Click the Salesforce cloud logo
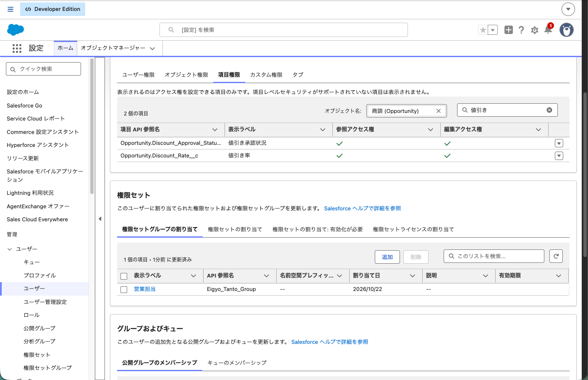 click(x=16, y=30)
